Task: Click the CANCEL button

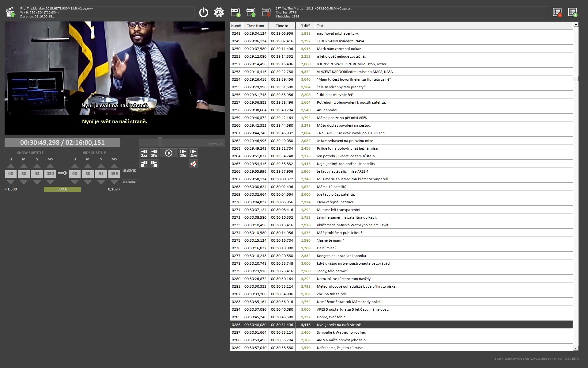Action: click(x=130, y=182)
